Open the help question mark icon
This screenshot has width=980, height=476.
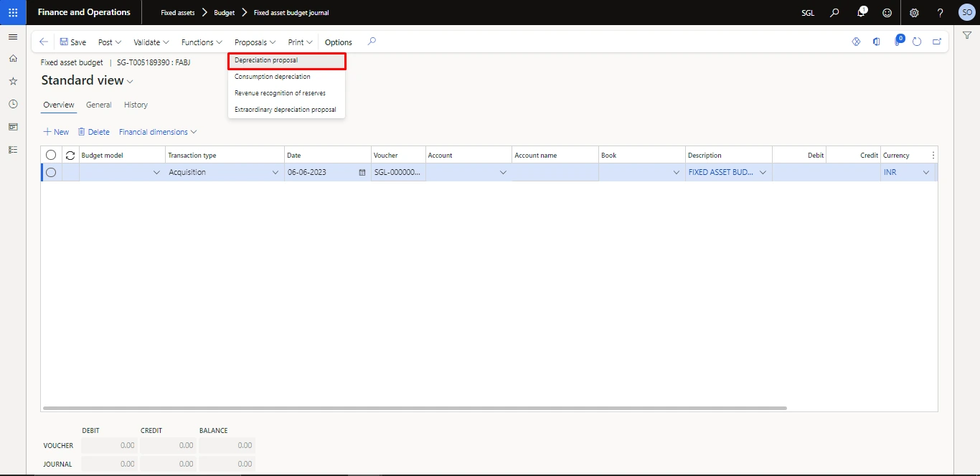(x=940, y=12)
